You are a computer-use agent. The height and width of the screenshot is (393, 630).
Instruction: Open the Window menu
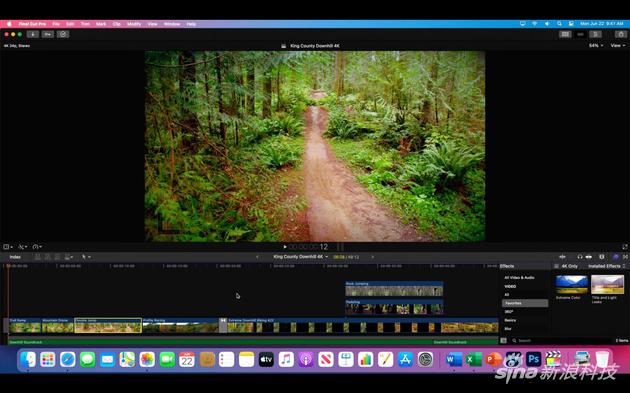172,24
